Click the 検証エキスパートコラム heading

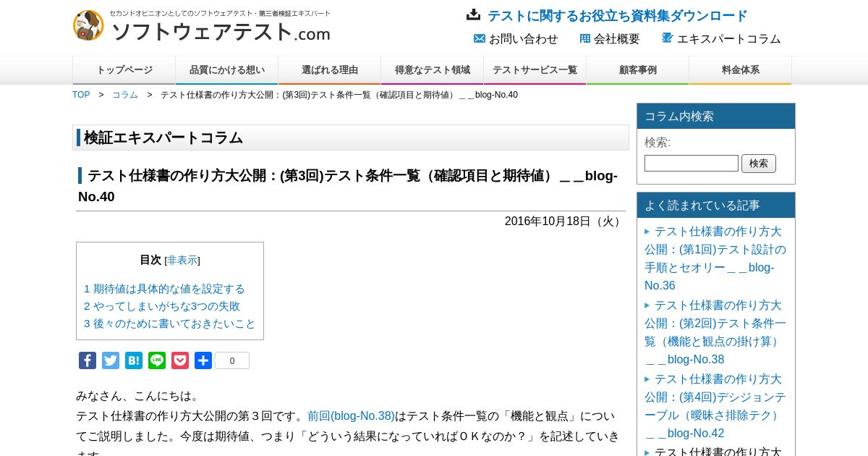(x=163, y=138)
